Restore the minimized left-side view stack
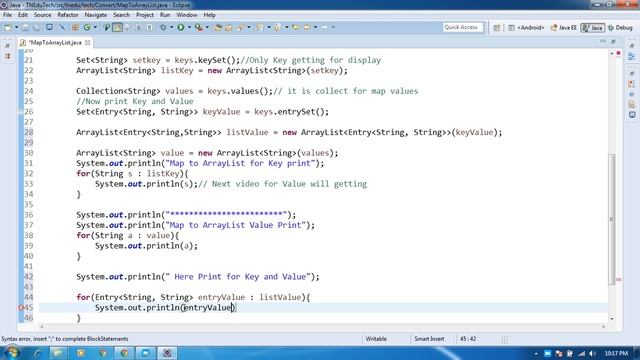The width and height of the screenshot is (640, 360). tap(7, 46)
